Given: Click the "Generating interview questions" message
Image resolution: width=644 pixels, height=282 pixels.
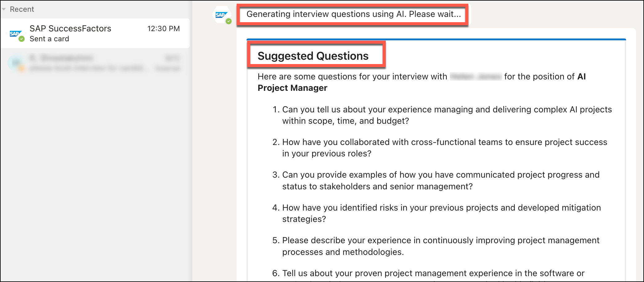Looking at the screenshot, I should pos(353,14).
